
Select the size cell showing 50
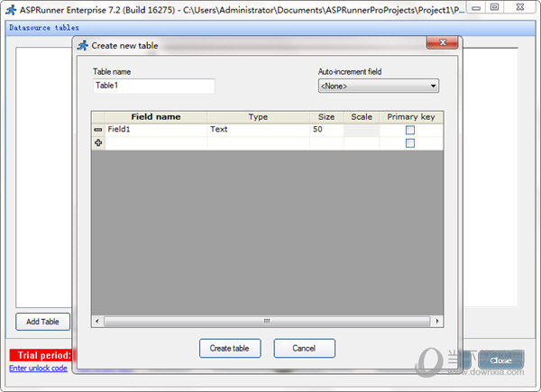click(x=326, y=130)
